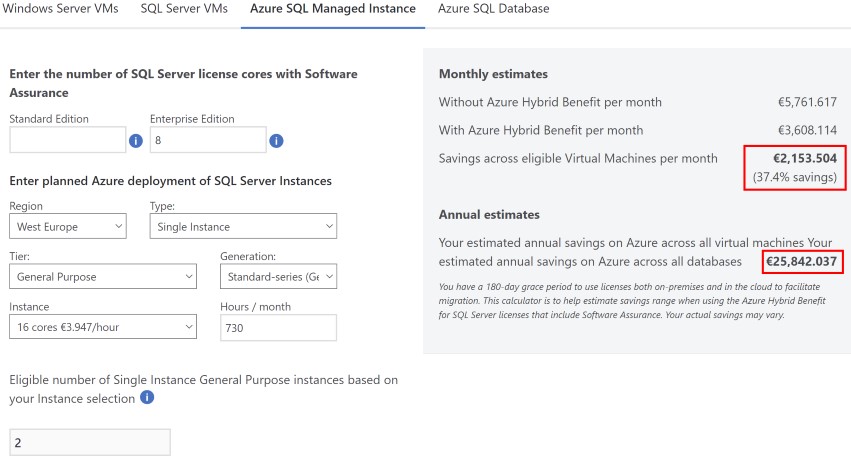851x462 pixels.
Task: Click the eligible instances field showing 2
Action: (x=90, y=443)
